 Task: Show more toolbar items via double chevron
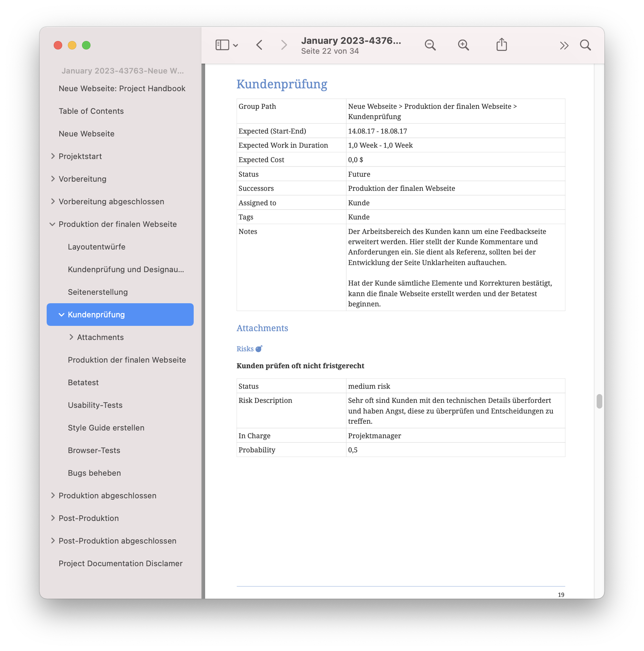coord(564,46)
